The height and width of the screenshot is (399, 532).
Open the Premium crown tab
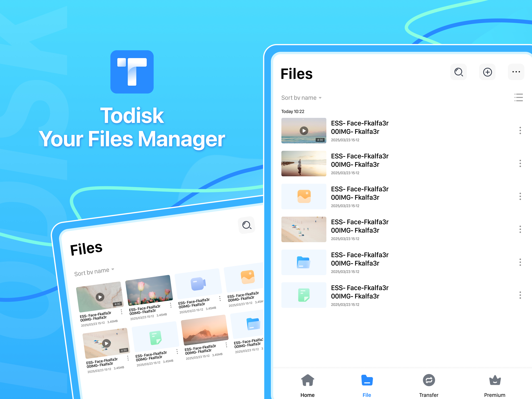coord(495,386)
